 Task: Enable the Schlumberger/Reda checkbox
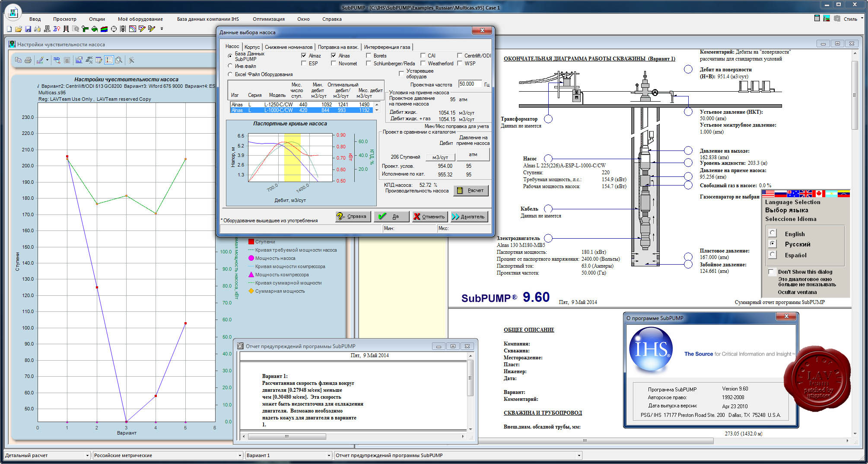pos(369,63)
